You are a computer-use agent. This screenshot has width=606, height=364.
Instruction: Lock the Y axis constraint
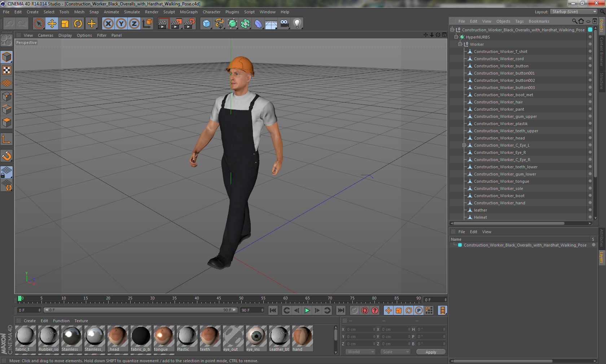click(121, 23)
